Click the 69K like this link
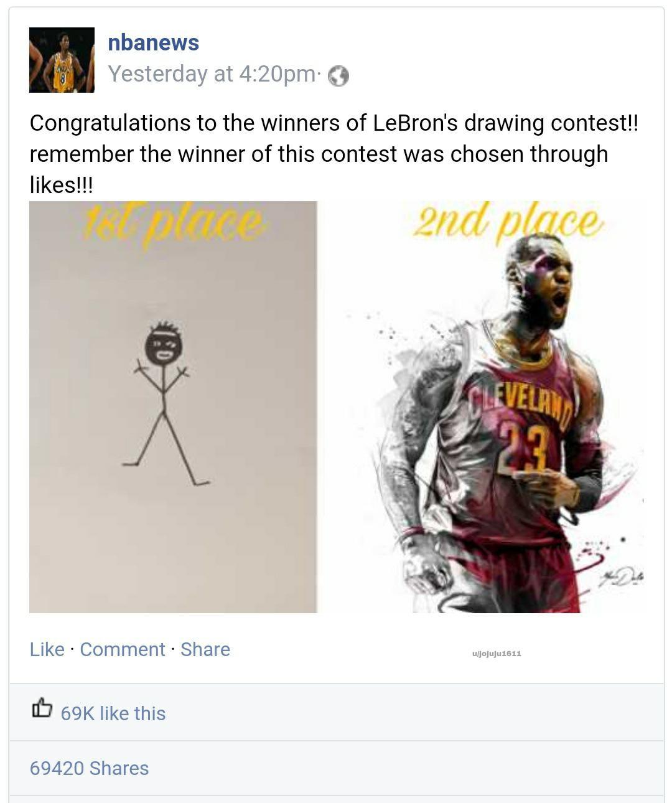This screenshot has width=672, height=803. [x=113, y=714]
